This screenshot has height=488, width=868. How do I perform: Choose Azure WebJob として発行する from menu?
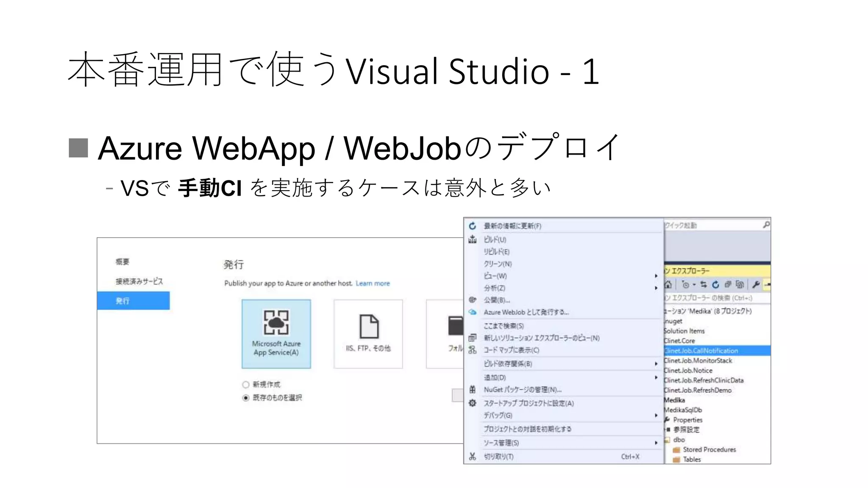pos(564,312)
